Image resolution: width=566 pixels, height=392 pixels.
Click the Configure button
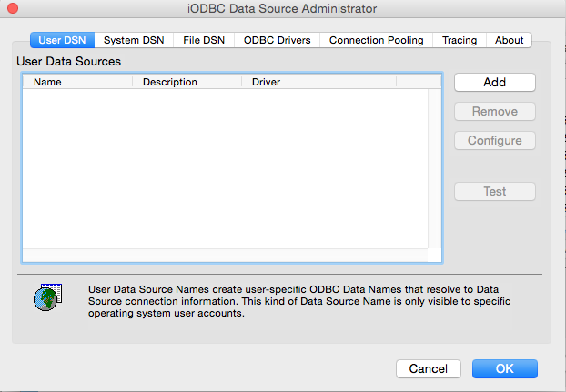coord(495,141)
